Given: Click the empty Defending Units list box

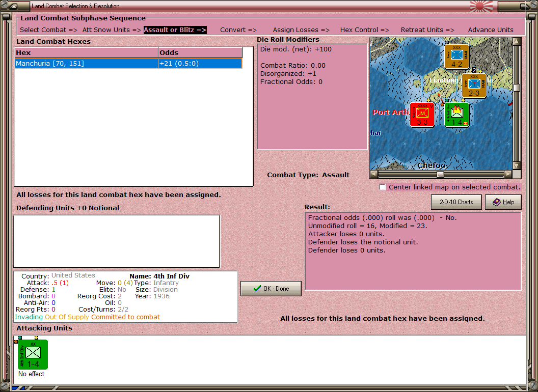Looking at the screenshot, I should click(117, 241).
